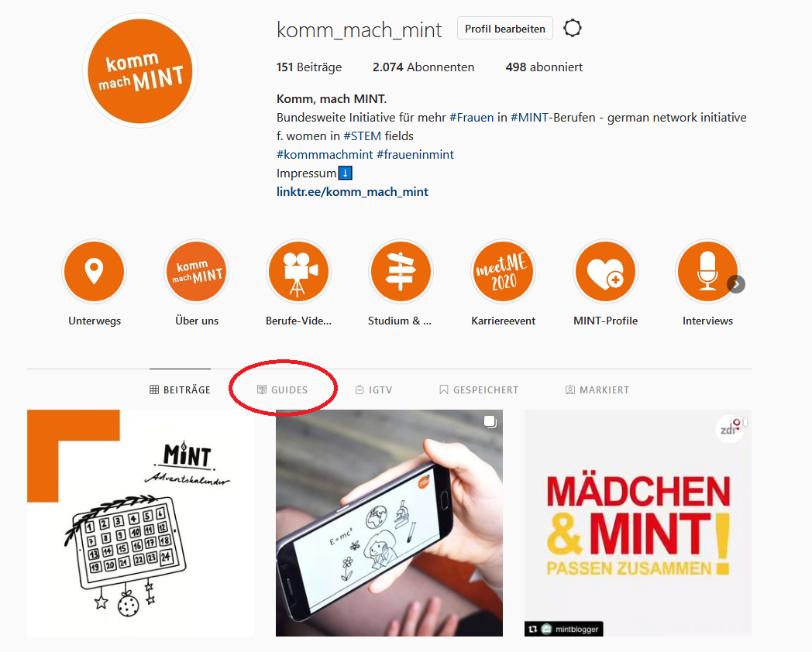Screen dimensions: 812x652
Task: Open the Mädchen & MINT post thumbnail
Action: 638,523
